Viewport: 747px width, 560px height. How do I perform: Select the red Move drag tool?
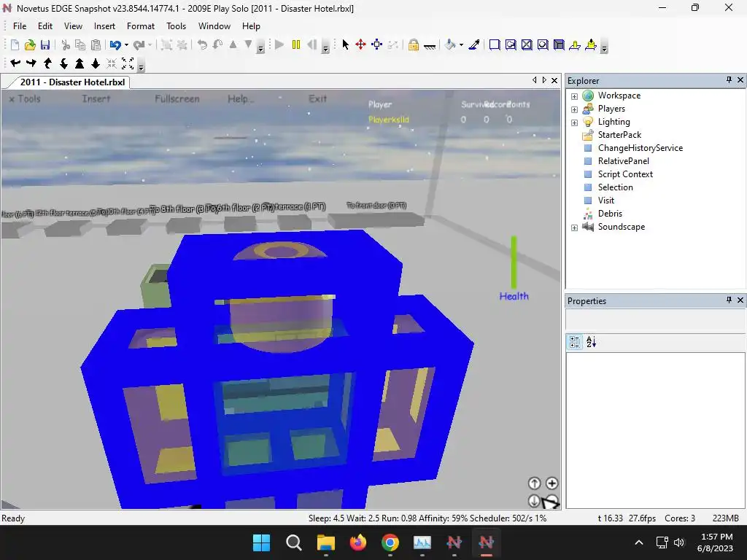pos(360,44)
